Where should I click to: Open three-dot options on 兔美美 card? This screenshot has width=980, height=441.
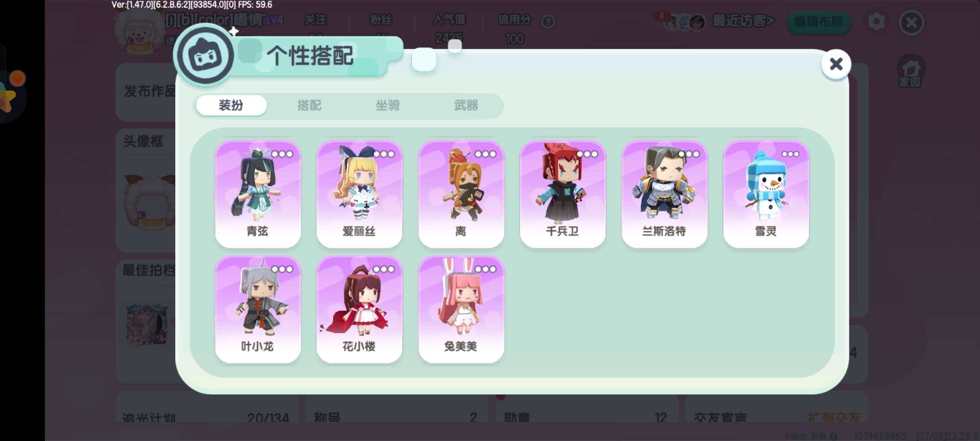pos(486,269)
